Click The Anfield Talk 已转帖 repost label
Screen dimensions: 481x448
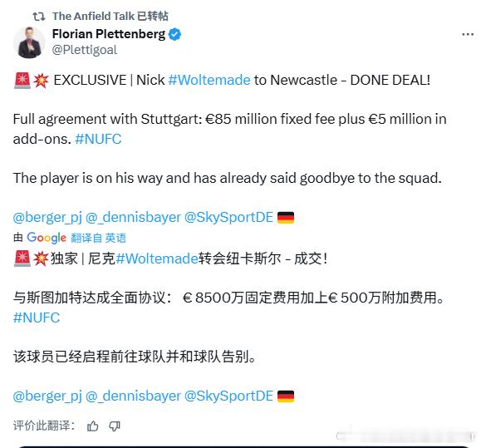point(110,17)
